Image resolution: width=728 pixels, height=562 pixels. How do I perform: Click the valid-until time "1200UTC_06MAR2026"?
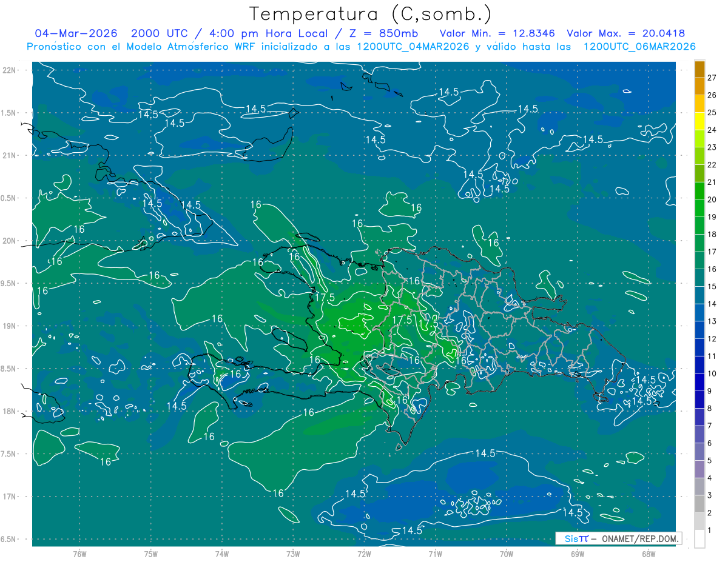pyautogui.click(x=639, y=47)
